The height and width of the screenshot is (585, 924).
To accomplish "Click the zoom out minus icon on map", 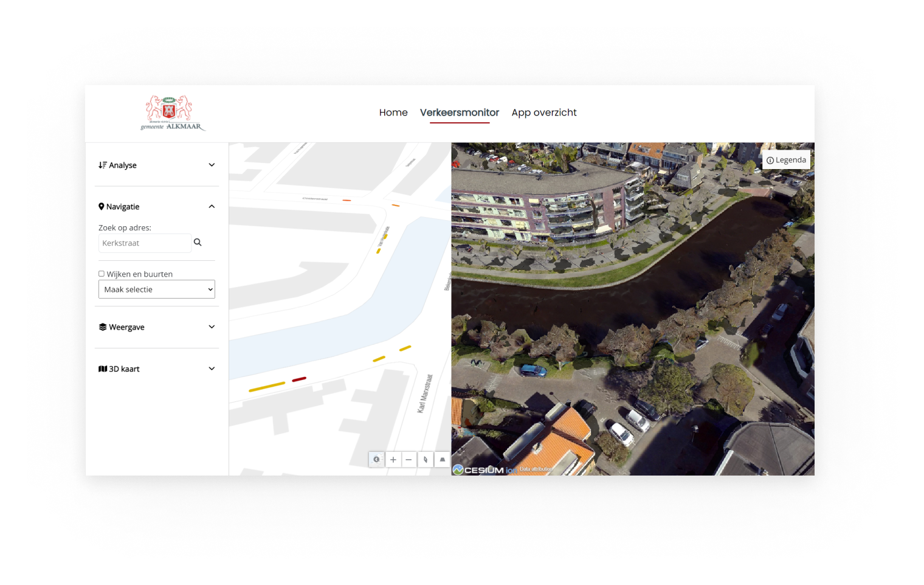I will [x=408, y=459].
